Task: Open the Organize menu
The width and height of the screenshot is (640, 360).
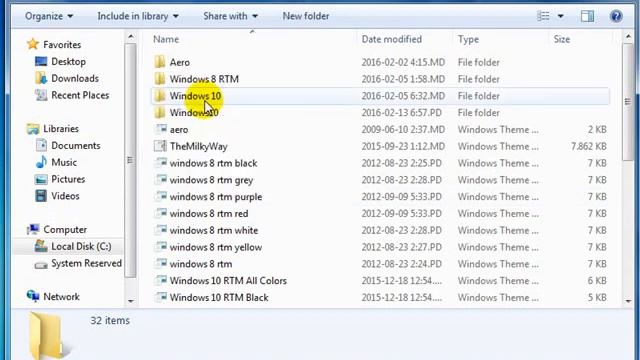Action: [49, 16]
